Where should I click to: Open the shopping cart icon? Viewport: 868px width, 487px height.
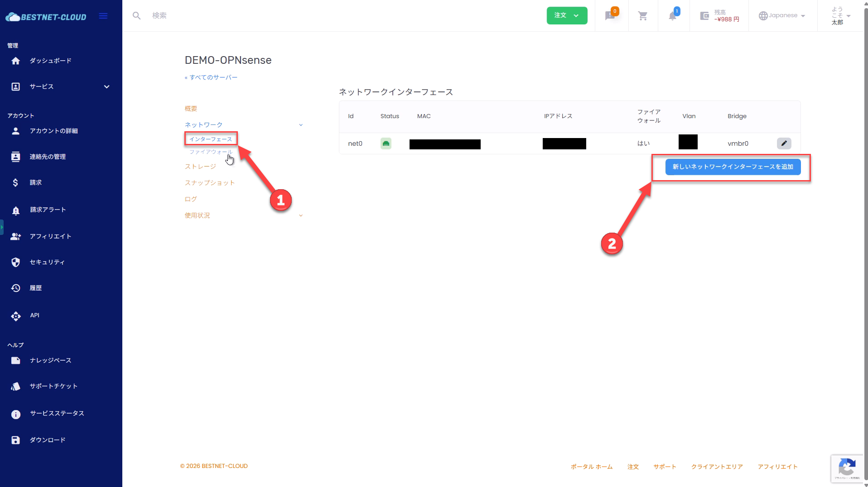point(642,16)
